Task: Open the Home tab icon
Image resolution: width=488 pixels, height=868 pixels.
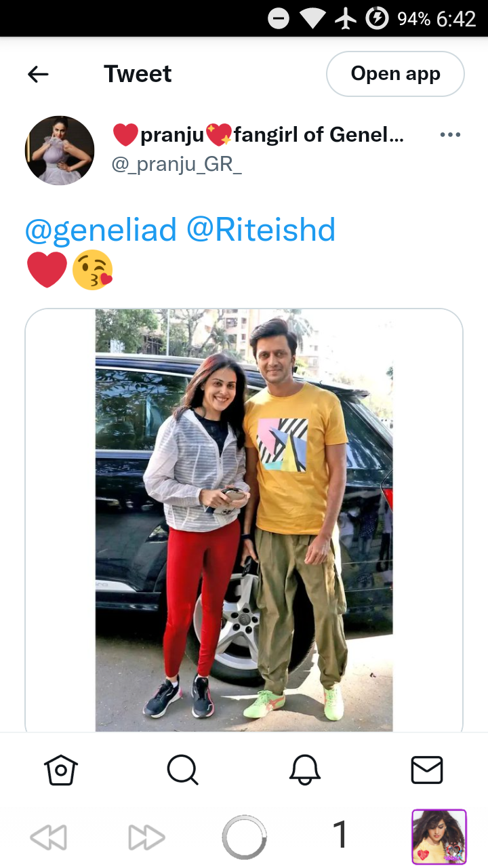Action: (61, 770)
